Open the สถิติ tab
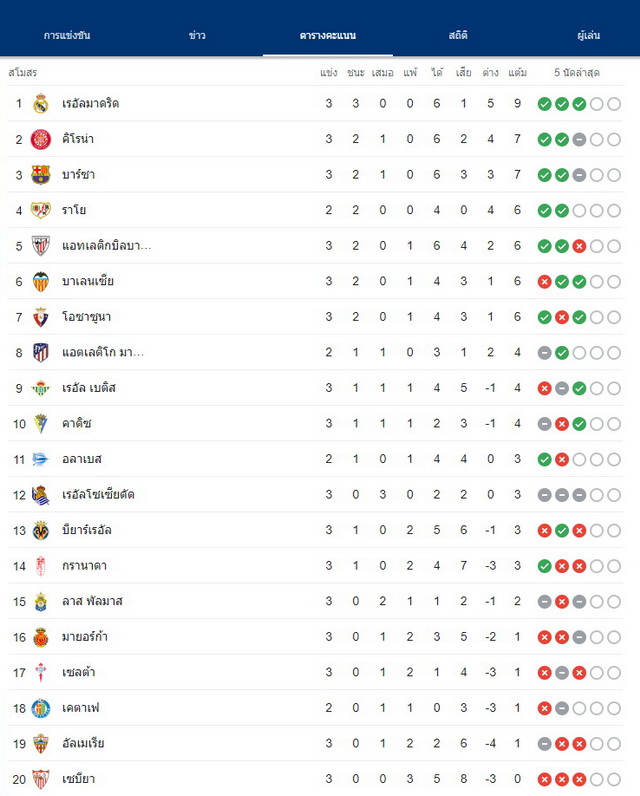Image resolution: width=640 pixels, height=796 pixels. tap(458, 35)
